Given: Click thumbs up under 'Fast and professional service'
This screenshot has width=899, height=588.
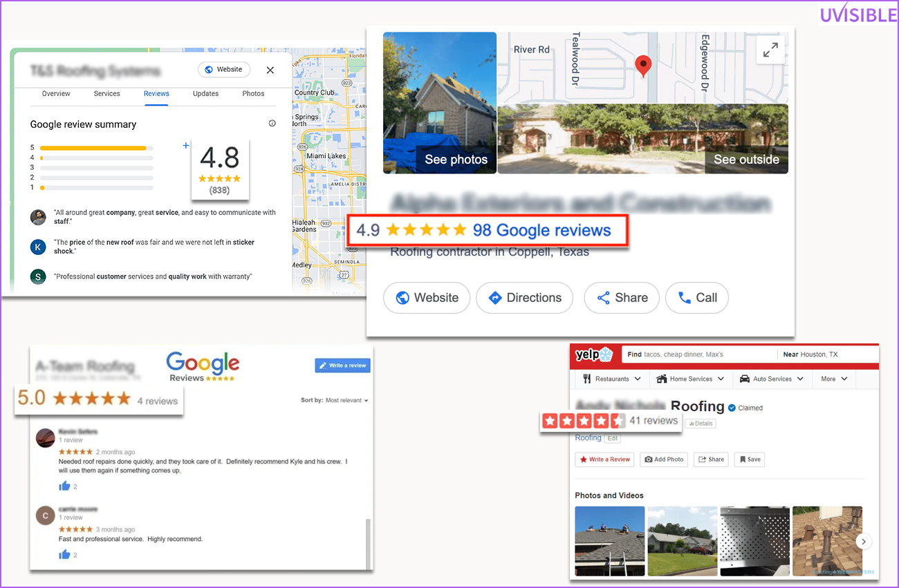Looking at the screenshot, I should click(65, 554).
